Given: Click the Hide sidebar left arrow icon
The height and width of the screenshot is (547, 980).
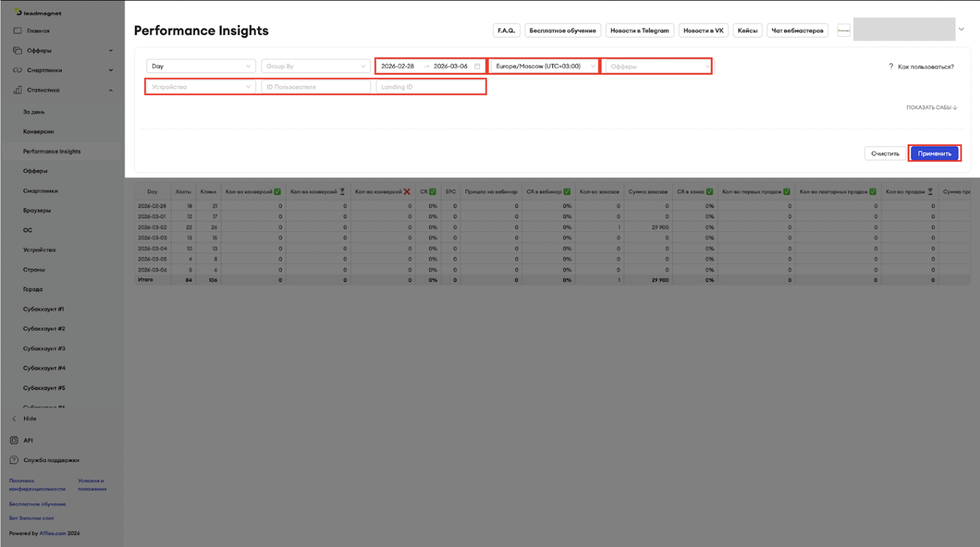Looking at the screenshot, I should tap(14, 418).
